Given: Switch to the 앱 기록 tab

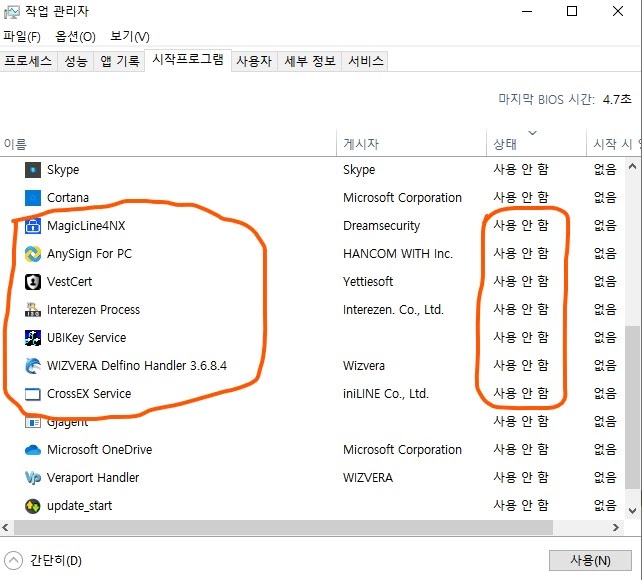Looking at the screenshot, I should 120,61.
